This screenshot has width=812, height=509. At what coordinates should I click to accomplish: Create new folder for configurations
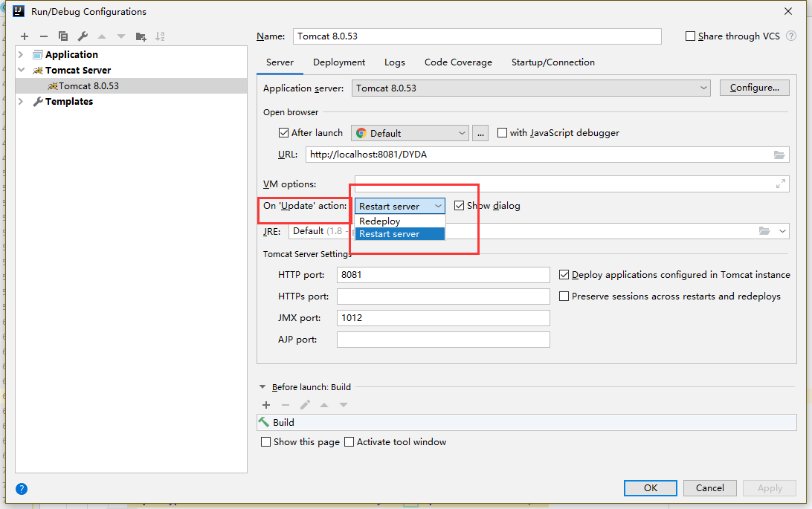click(x=141, y=36)
